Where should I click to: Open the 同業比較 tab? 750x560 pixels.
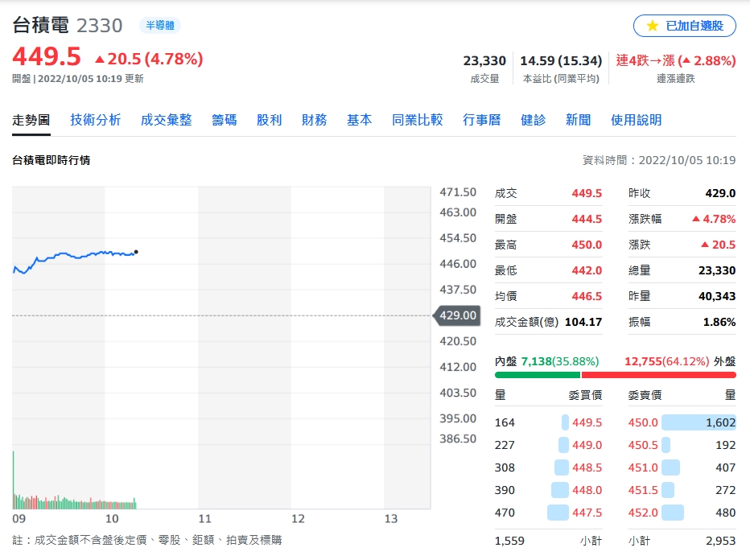[417, 120]
